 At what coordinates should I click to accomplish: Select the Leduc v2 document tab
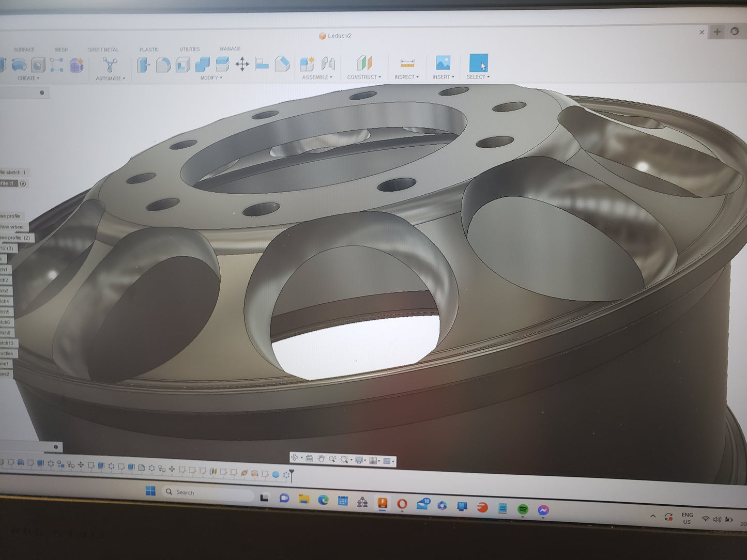click(x=335, y=36)
